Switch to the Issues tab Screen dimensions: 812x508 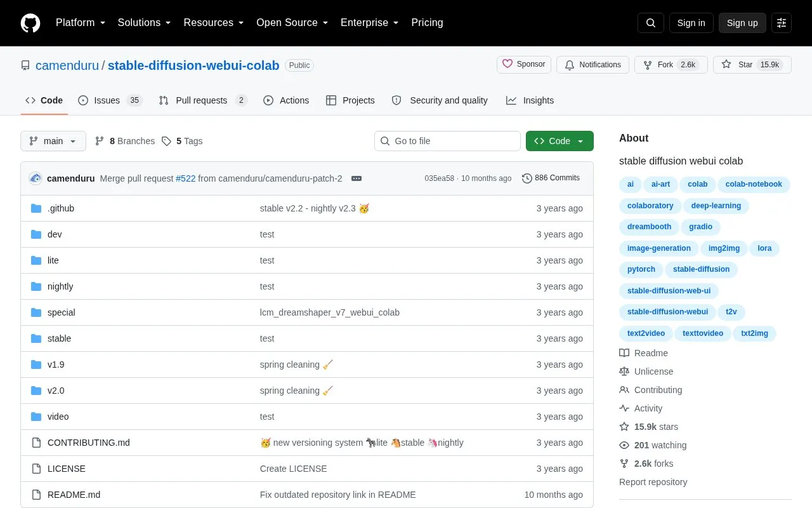(x=110, y=100)
